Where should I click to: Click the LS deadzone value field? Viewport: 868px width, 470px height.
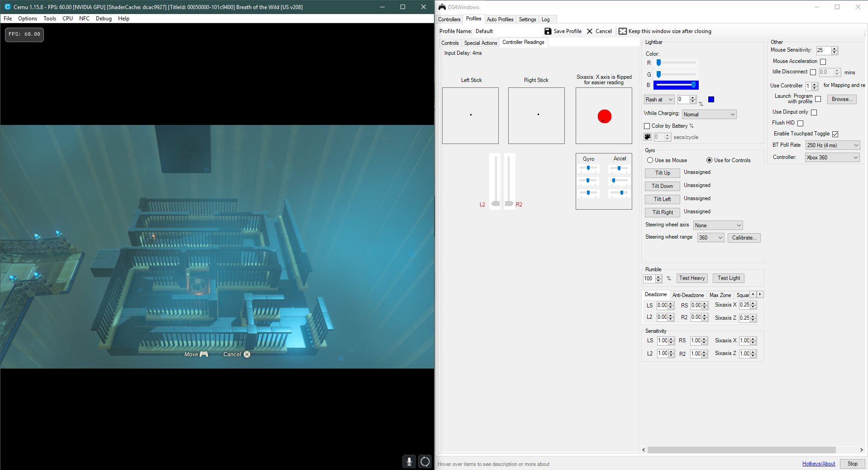[662, 306]
